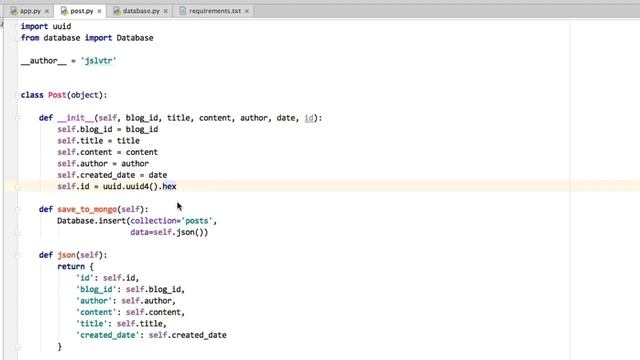Close the requirements.txt tab
Viewport: 640px width, 360px height.
tap(247, 11)
